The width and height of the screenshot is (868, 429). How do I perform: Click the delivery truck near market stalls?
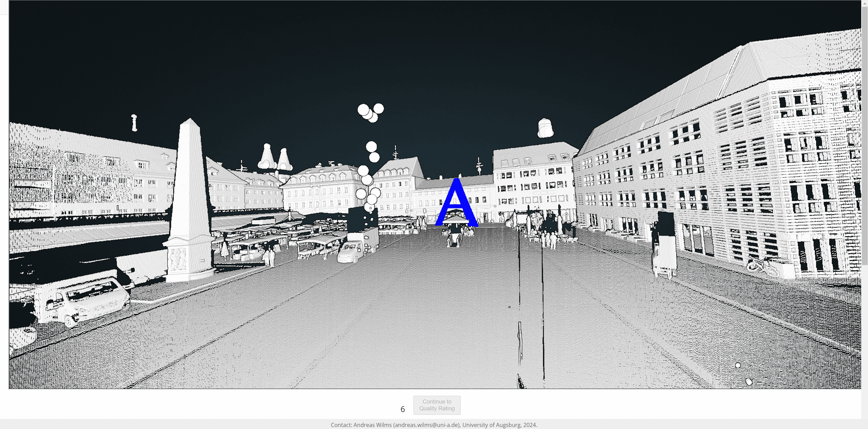(x=358, y=246)
